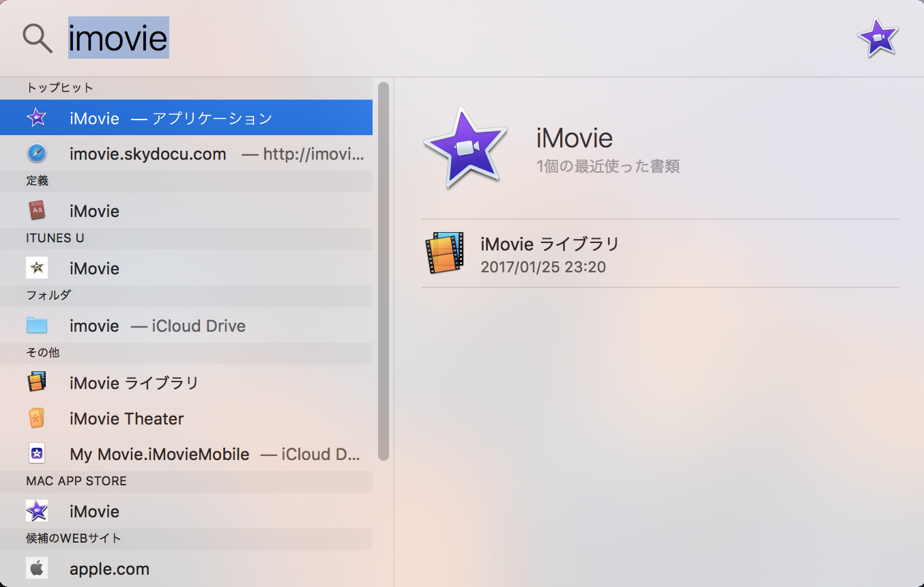The height and width of the screenshot is (587, 924).
Task: Click the iMovie title in the preview pane
Action: pos(575,138)
